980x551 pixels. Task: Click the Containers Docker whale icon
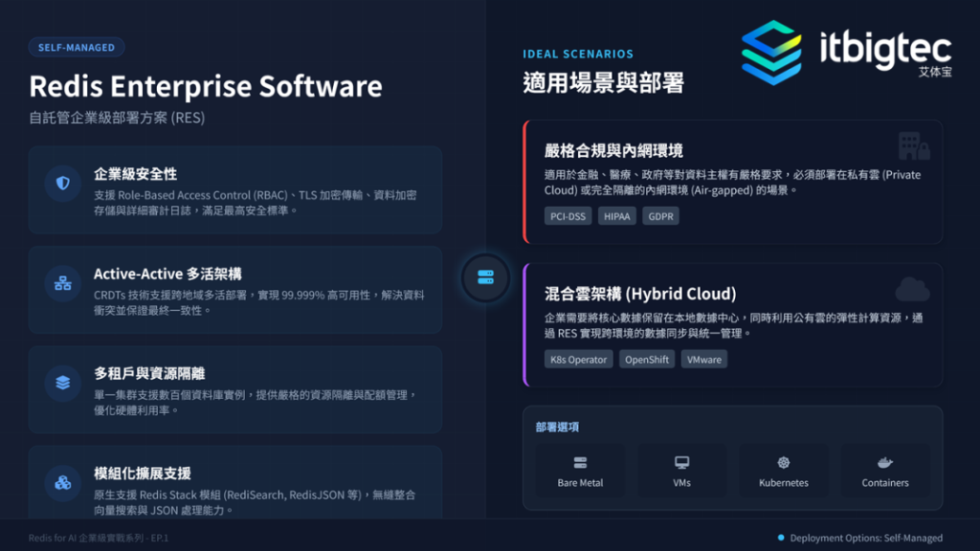point(885,463)
